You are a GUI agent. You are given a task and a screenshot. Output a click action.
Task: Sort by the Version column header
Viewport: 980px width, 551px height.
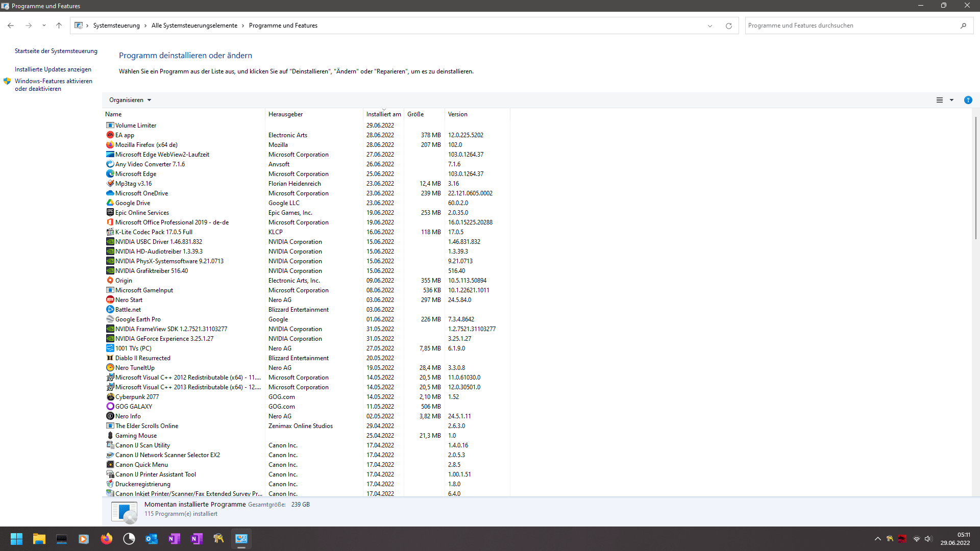click(x=478, y=114)
